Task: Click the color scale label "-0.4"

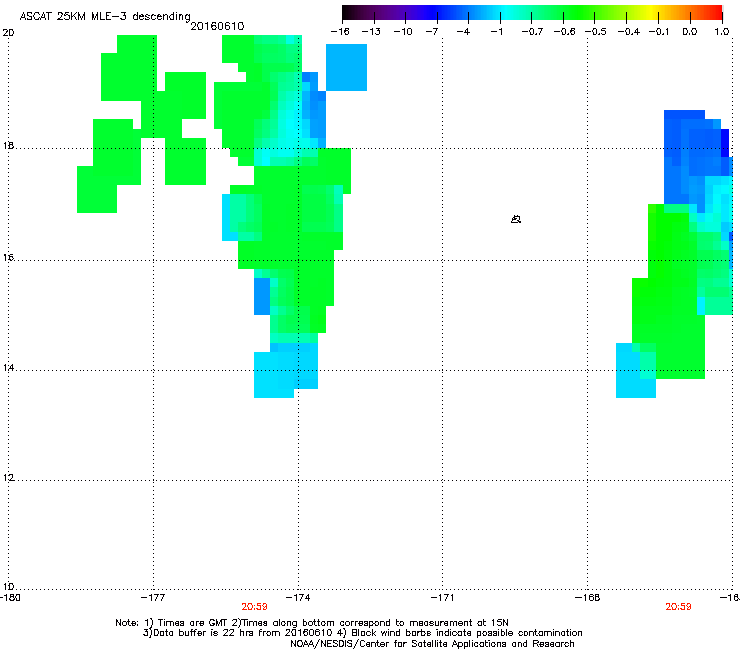Action: point(629,32)
